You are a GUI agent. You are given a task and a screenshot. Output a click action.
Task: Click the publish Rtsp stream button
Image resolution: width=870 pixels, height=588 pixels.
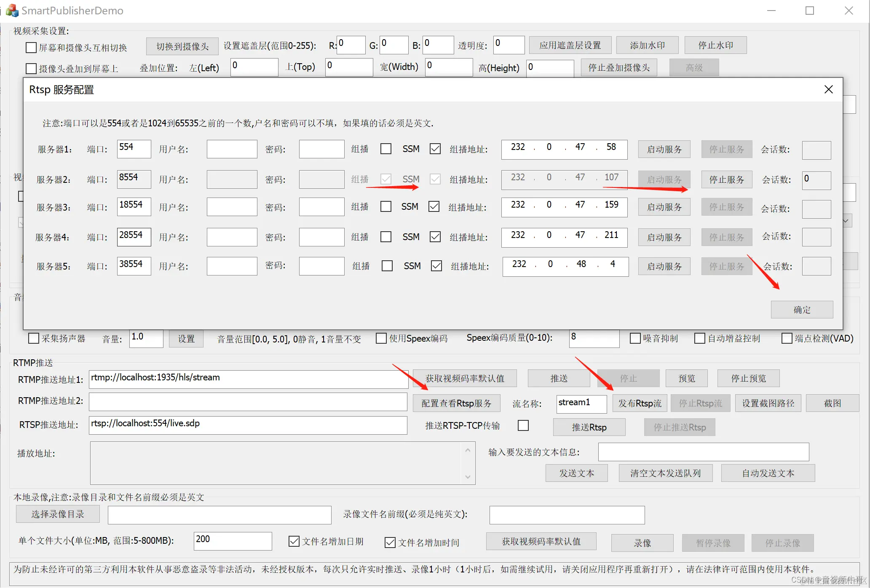tap(640, 404)
